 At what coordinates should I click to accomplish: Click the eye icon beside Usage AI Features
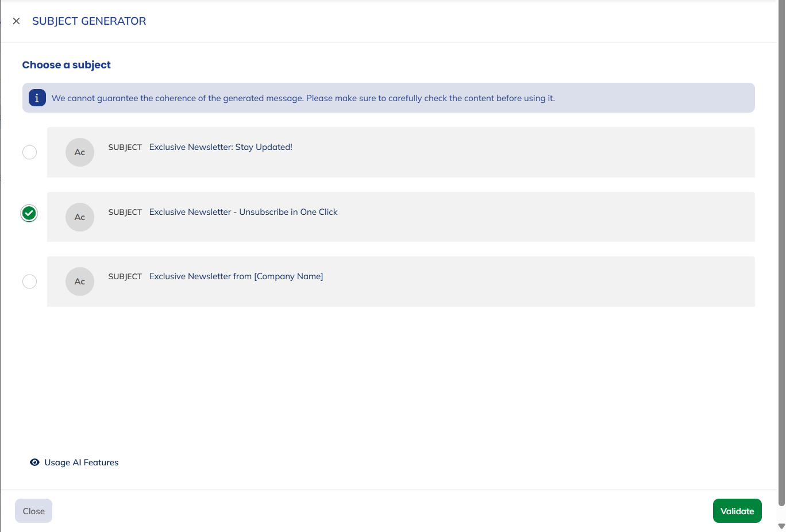[x=34, y=462]
